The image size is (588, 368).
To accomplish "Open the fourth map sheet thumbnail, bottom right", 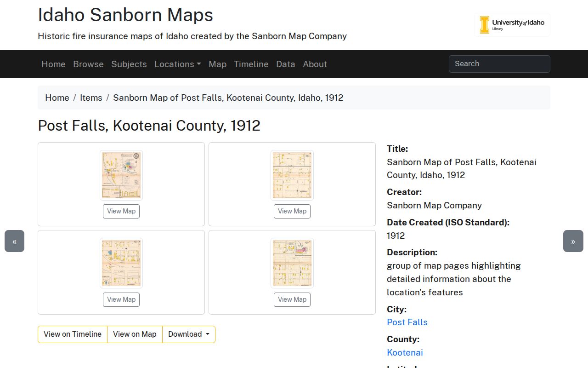I will tap(292, 263).
